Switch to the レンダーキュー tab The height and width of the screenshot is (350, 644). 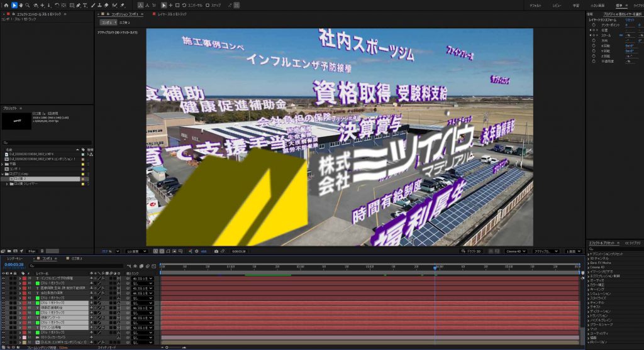[15, 258]
